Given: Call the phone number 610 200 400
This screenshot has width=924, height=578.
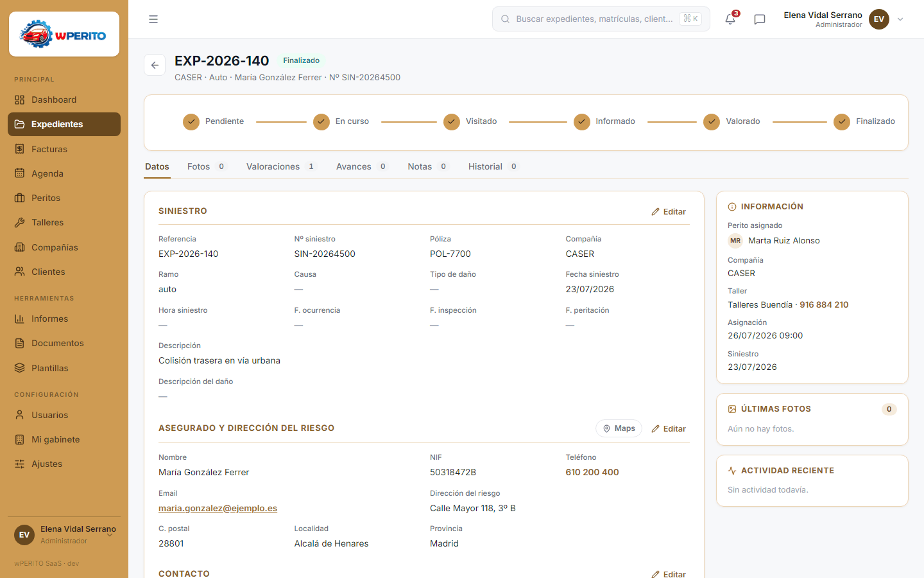Looking at the screenshot, I should (592, 472).
